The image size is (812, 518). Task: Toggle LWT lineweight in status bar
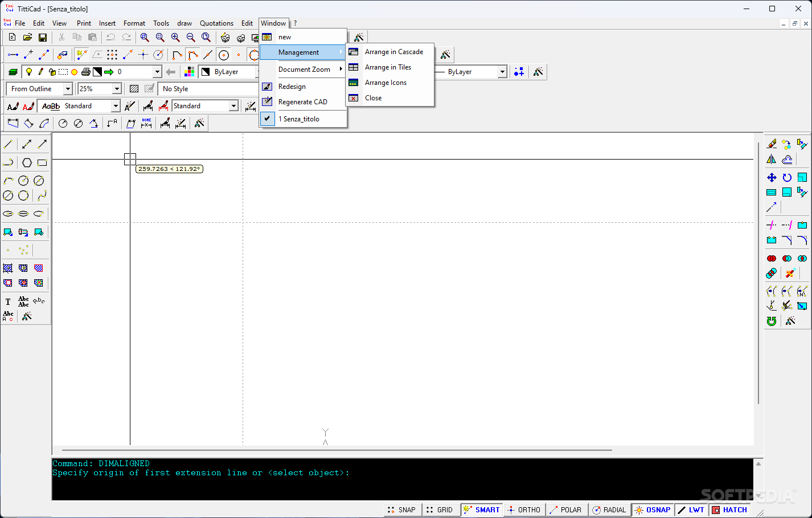691,510
